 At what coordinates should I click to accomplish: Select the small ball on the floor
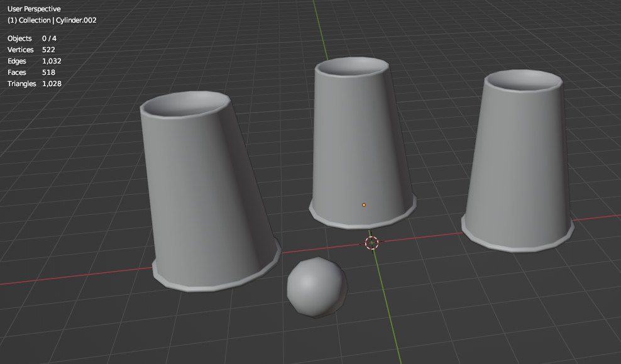pos(317,287)
